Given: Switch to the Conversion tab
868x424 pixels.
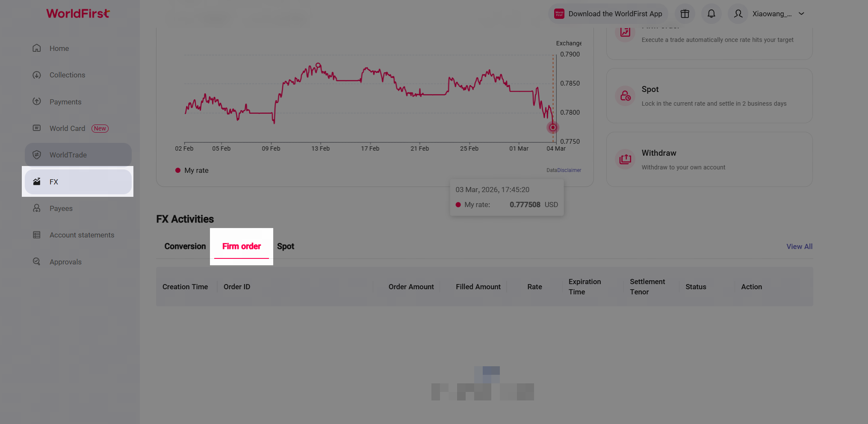Looking at the screenshot, I should [x=185, y=246].
